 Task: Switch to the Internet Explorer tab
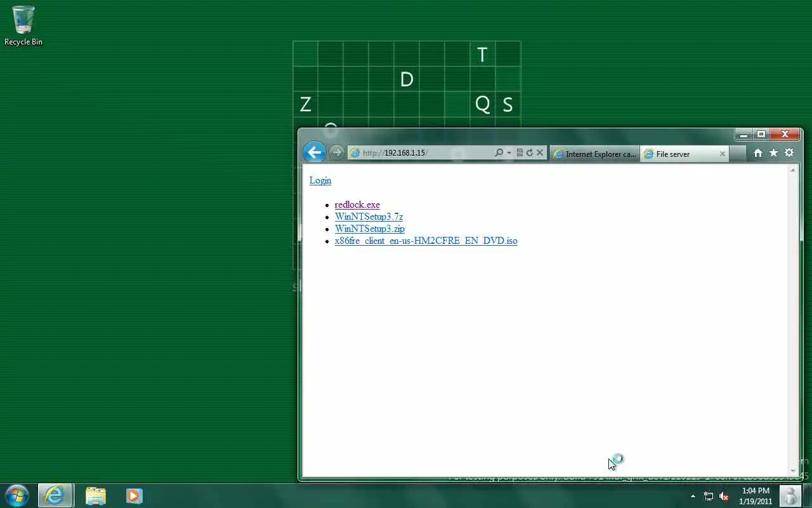(x=594, y=154)
